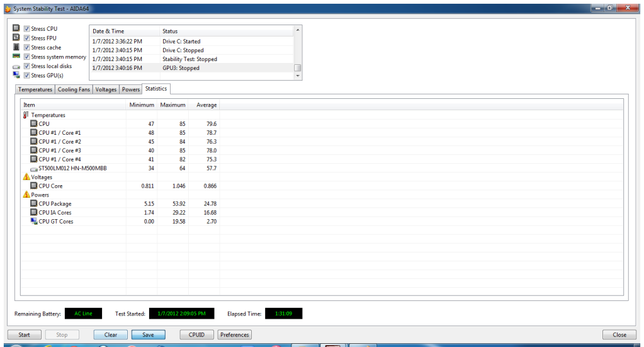Image resolution: width=644 pixels, height=347 pixels.
Task: Click the chip icon for CPU Core voltage
Action: (x=33, y=186)
